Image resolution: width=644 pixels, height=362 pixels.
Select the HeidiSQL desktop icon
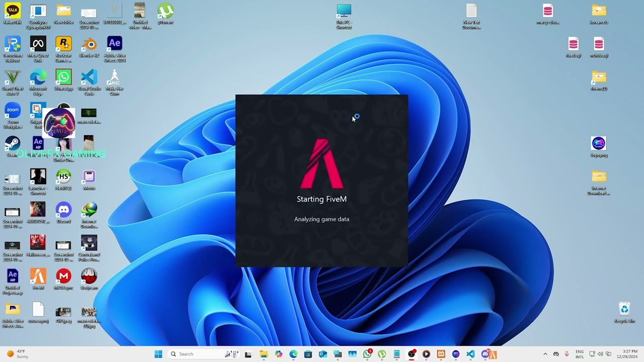tap(63, 180)
